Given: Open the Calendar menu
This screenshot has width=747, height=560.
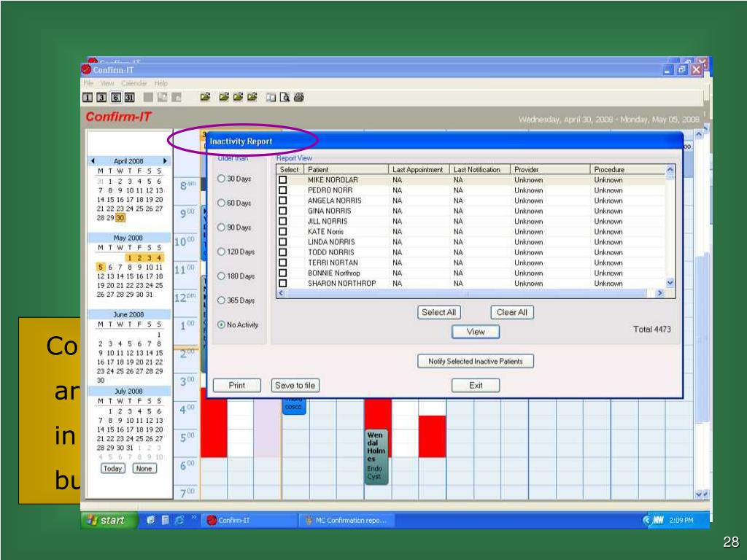Looking at the screenshot, I should pos(134,83).
